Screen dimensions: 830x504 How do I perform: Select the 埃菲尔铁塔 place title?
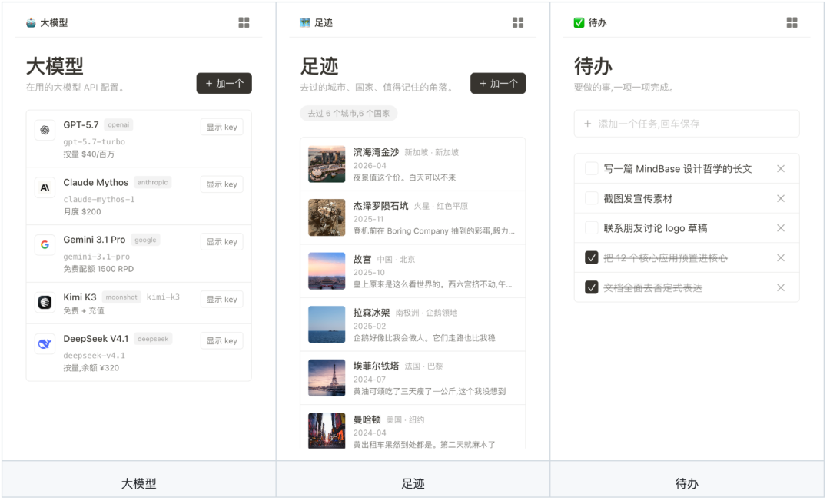[377, 366]
